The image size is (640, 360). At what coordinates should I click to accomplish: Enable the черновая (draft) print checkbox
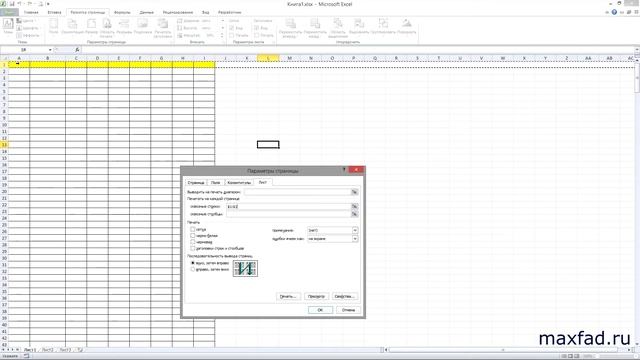[x=193, y=242]
